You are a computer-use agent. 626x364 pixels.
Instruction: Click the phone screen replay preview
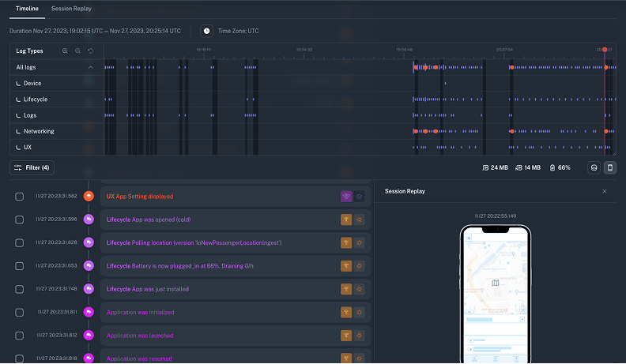tap(496, 295)
